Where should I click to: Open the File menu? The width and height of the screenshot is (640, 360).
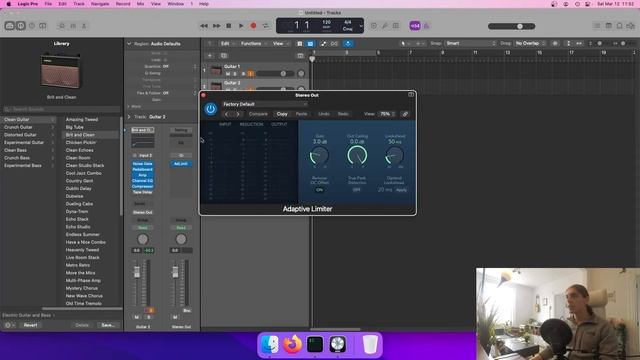(48, 4)
